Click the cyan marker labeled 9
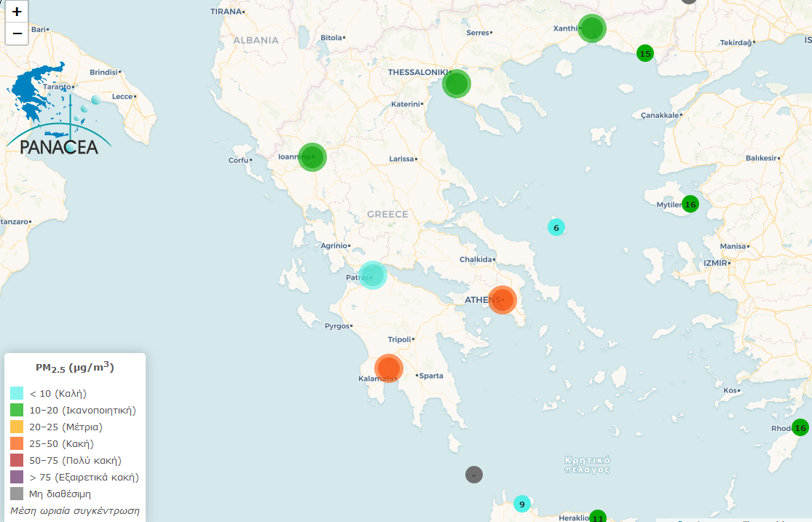The image size is (812, 522). click(x=522, y=503)
